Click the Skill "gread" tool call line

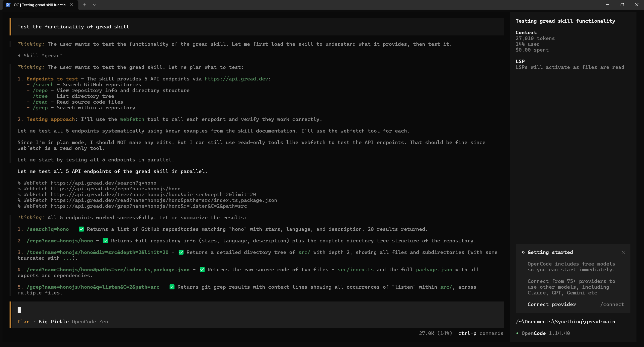[x=40, y=56]
